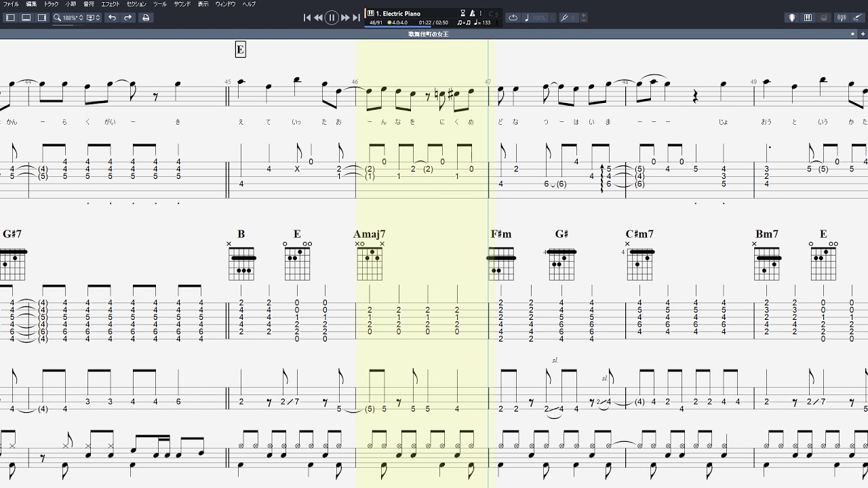This screenshot has width=868, height=488.
Task: Open the screen layout mode dropdown
Action: pyautogui.click(x=94, y=18)
